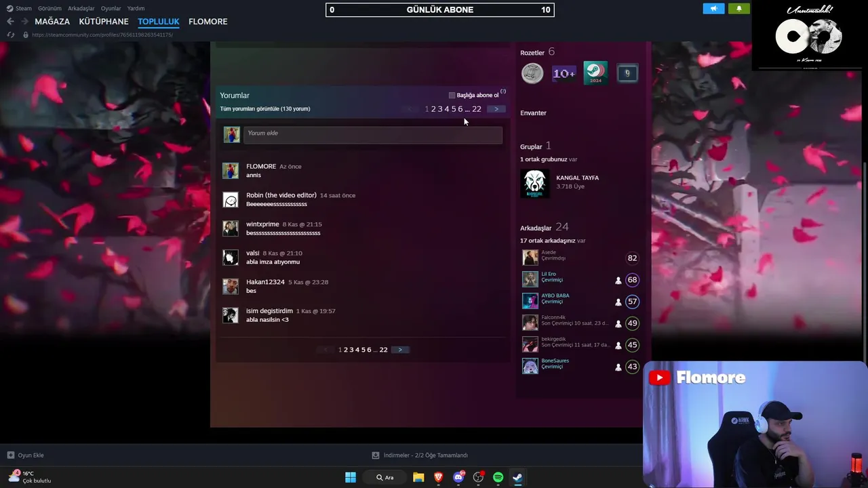Go to next comments page above the comment box

496,109
